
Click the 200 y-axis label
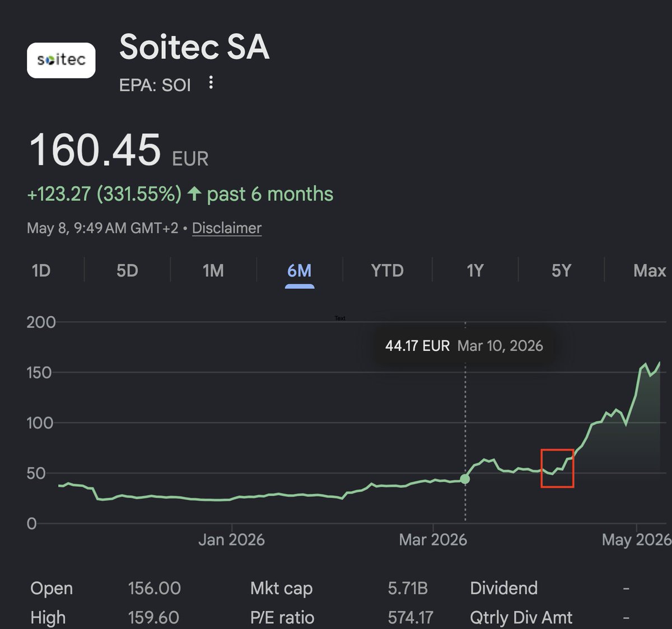coord(41,322)
